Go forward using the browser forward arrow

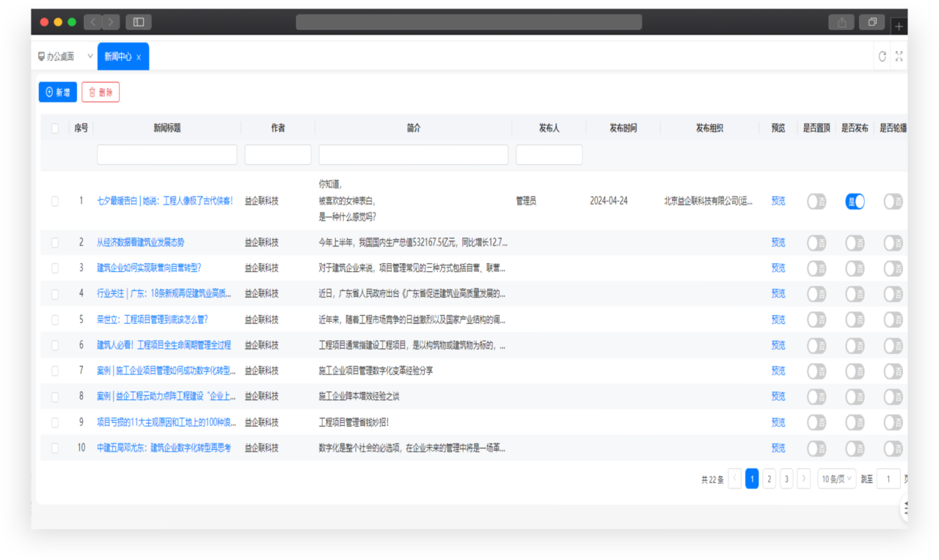click(x=112, y=22)
